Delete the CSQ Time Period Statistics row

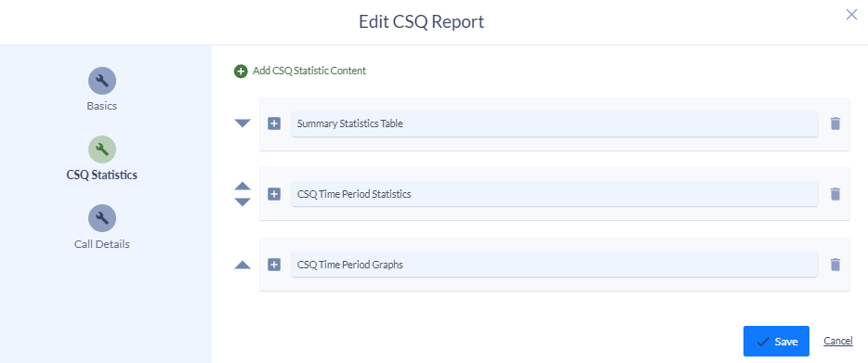coord(835,194)
